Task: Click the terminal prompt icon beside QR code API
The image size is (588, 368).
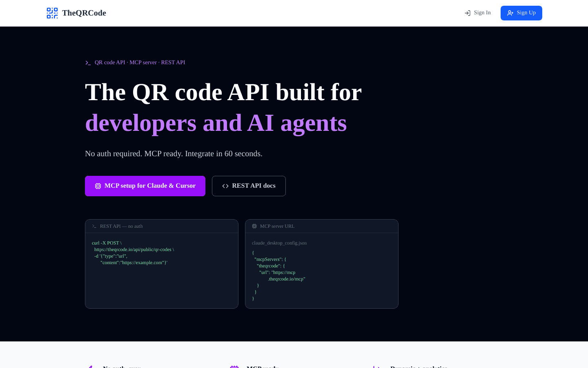Action: (x=88, y=63)
